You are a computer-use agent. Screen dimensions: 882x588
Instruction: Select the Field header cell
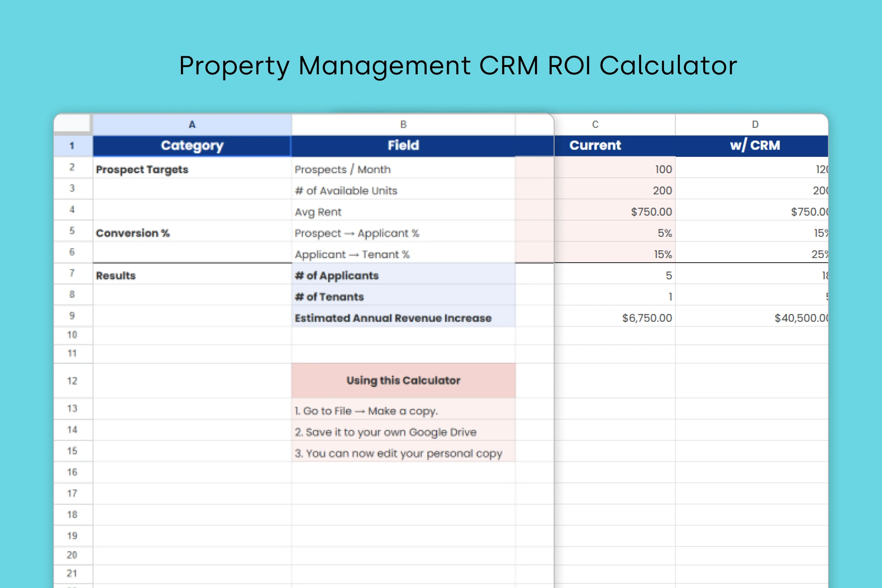[403, 146]
